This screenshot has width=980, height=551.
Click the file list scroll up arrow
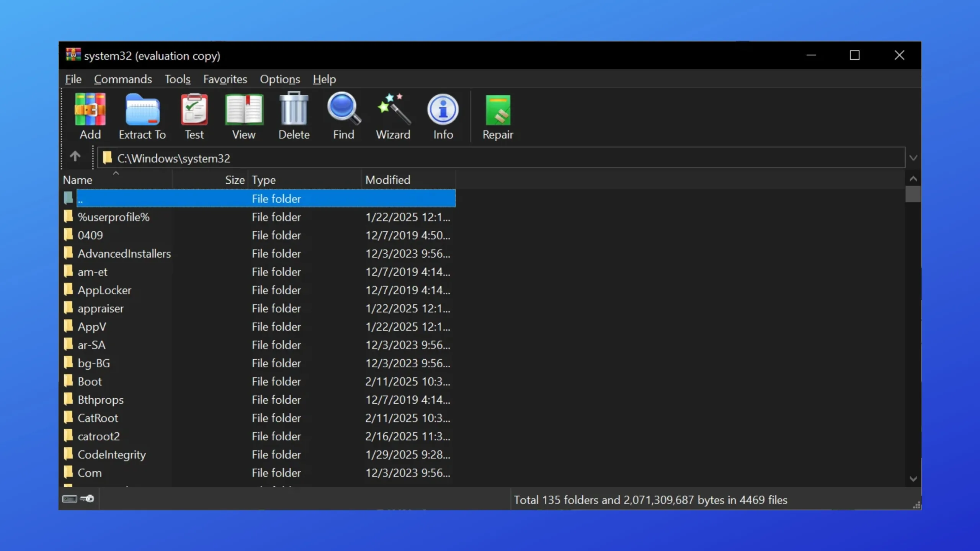(913, 179)
